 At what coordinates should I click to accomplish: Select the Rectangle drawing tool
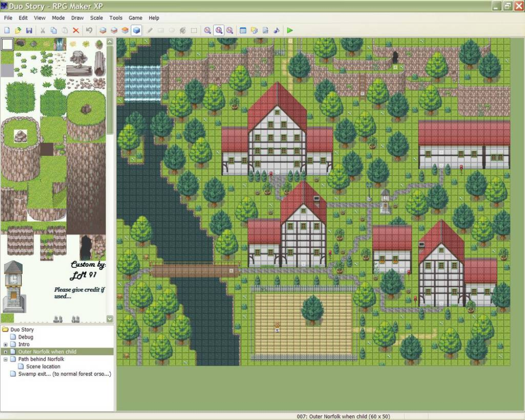coord(161,30)
